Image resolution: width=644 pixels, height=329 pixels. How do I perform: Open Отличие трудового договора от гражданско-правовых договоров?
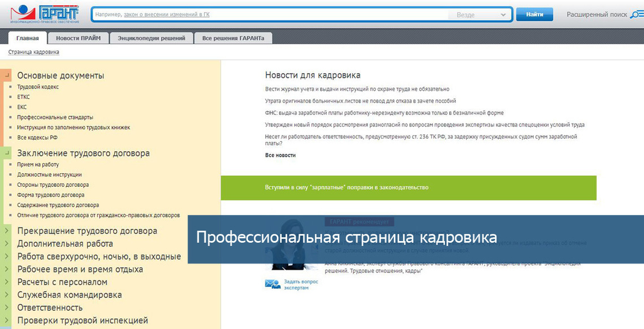[98, 216]
